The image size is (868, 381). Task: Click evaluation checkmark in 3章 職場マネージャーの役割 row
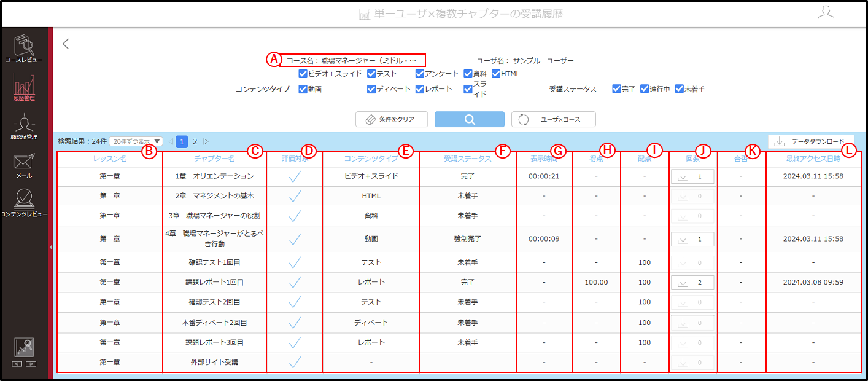[295, 216]
